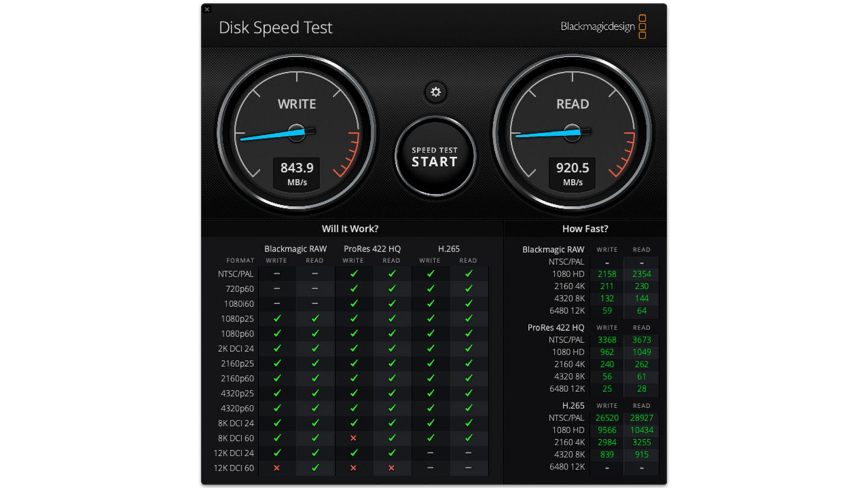
Task: Click the Will It Work? header
Action: (x=350, y=229)
